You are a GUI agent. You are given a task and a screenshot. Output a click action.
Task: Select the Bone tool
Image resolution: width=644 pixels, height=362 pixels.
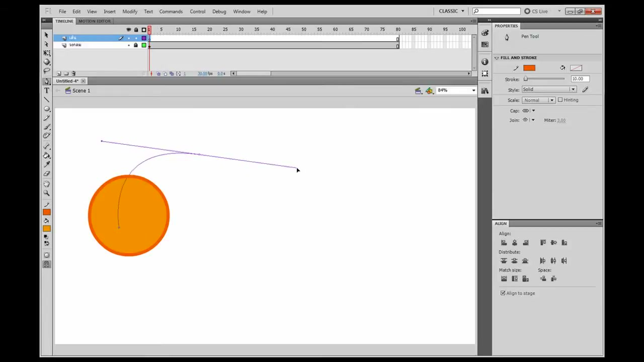pyautogui.click(x=46, y=146)
